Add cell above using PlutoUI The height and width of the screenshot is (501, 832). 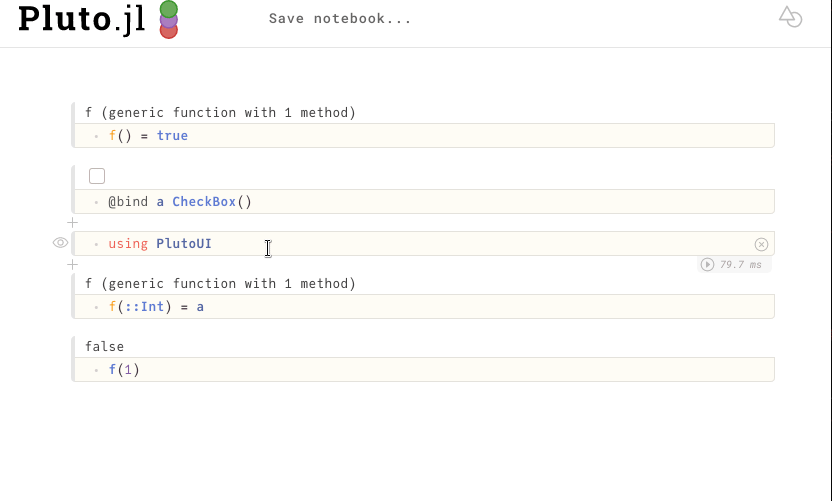tap(73, 223)
